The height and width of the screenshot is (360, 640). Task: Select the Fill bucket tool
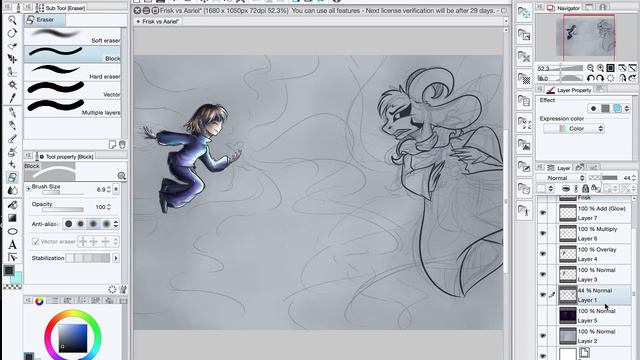(12, 205)
